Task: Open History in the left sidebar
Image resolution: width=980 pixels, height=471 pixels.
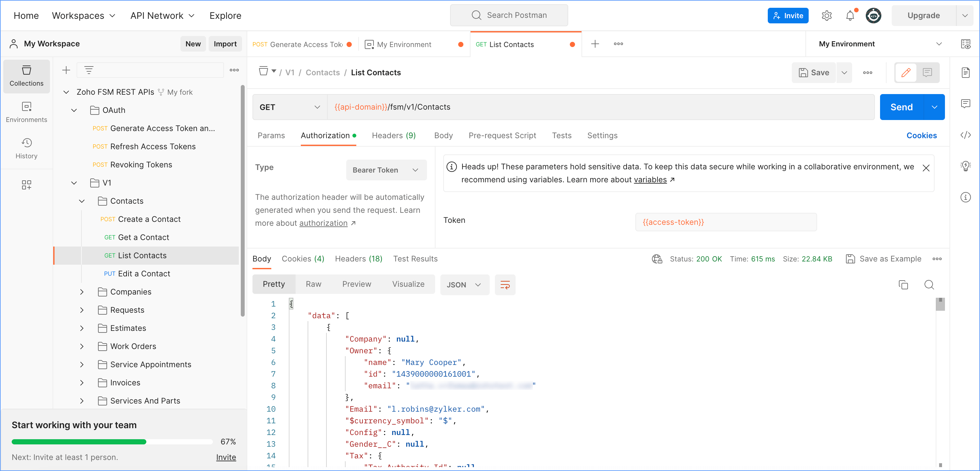Action: tap(26, 148)
